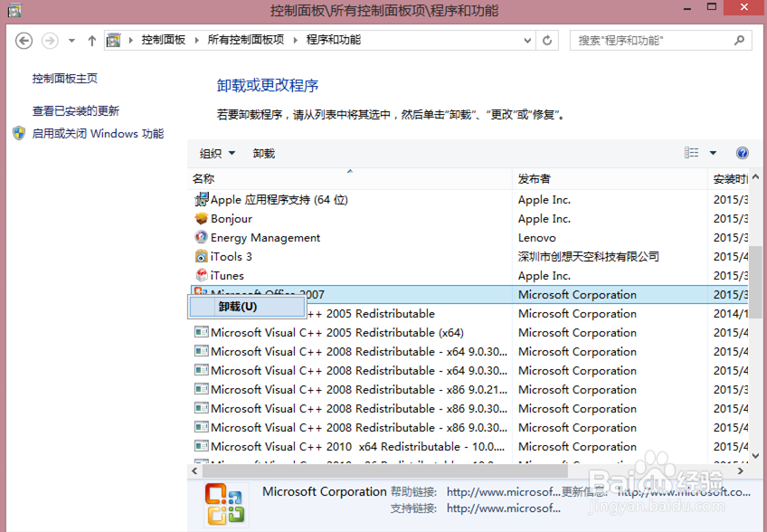The height and width of the screenshot is (532, 767).
Task: Select Visual C++ 2008 x86 9.0.21 name
Action: point(359,390)
